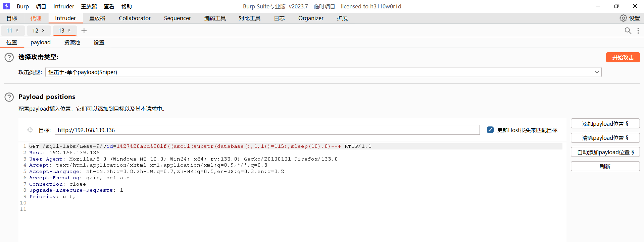The width and height of the screenshot is (644, 242).
Task: Switch to the 编码工具 tab
Action: (x=215, y=18)
